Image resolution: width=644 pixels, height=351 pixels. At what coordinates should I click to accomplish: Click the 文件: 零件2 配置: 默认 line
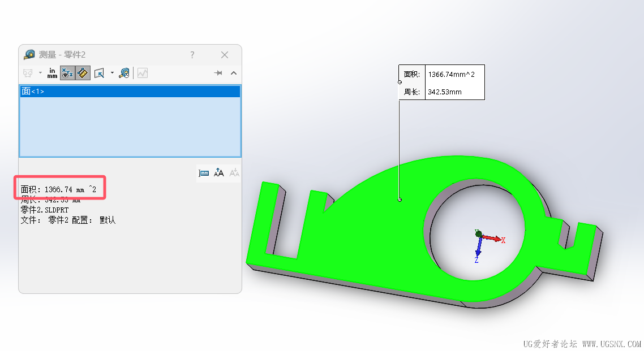[68, 220]
